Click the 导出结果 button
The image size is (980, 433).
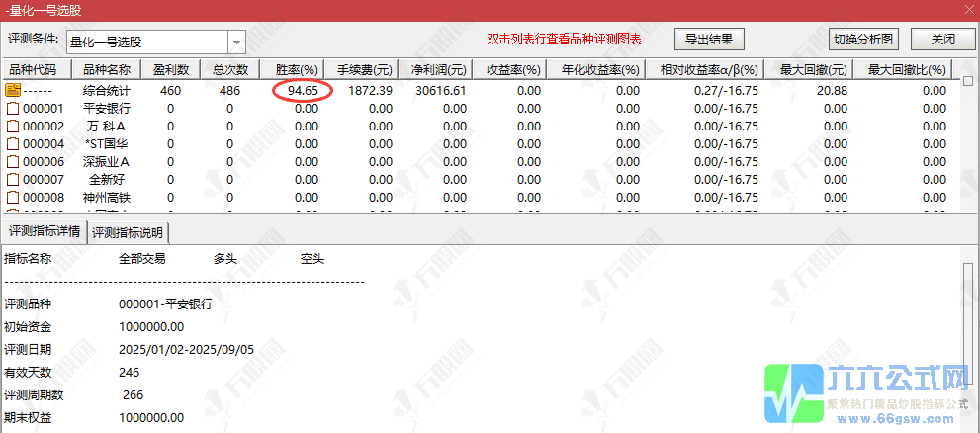click(x=710, y=39)
